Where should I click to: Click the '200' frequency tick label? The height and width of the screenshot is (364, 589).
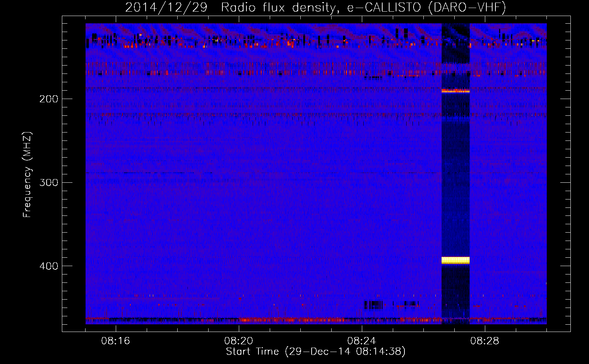tap(49, 99)
